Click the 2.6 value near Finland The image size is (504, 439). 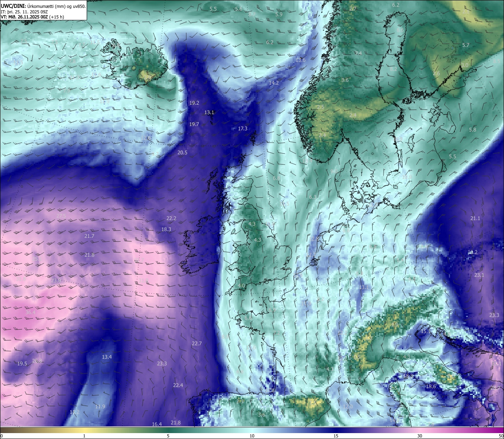tap(436, 73)
